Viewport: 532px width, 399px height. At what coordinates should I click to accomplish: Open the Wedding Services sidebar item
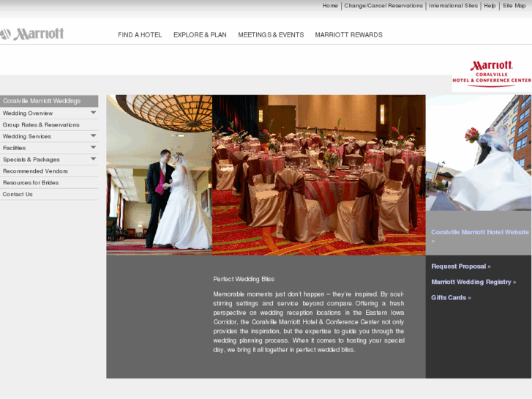[x=27, y=136]
